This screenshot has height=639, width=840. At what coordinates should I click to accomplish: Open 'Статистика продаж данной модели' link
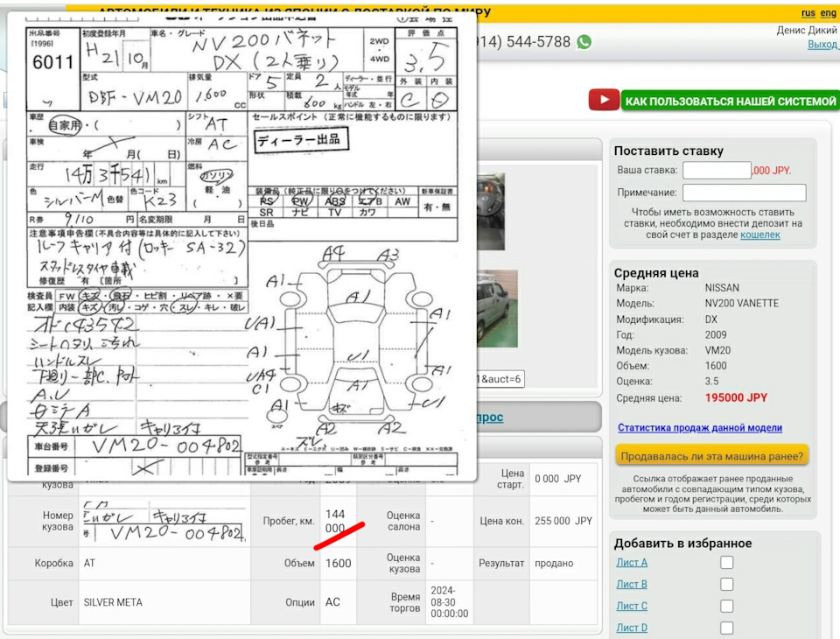coord(700,428)
